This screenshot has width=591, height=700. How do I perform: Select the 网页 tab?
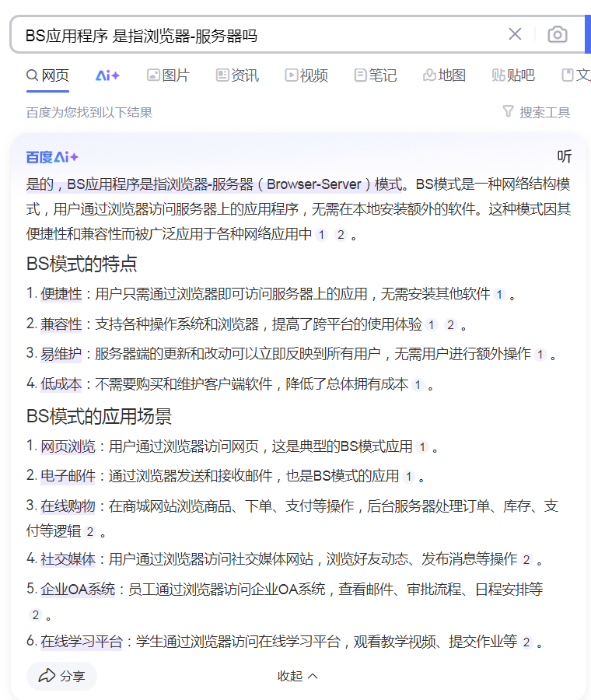[x=47, y=75]
